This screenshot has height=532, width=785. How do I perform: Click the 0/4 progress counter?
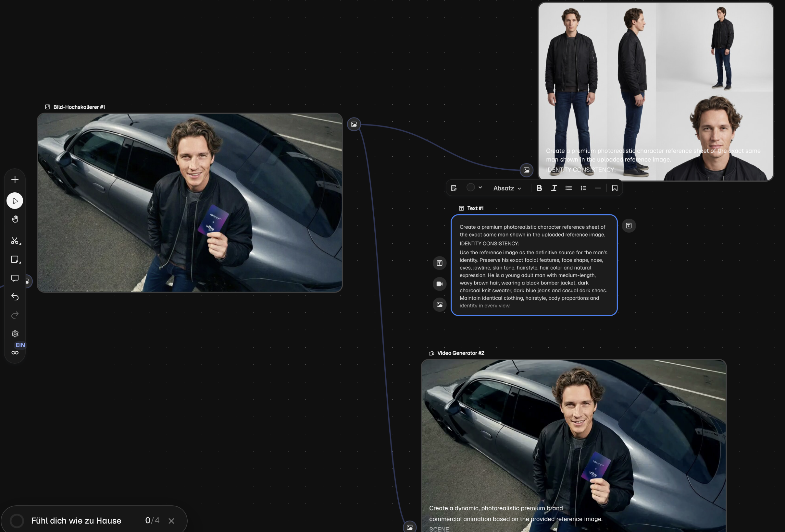pos(152,521)
